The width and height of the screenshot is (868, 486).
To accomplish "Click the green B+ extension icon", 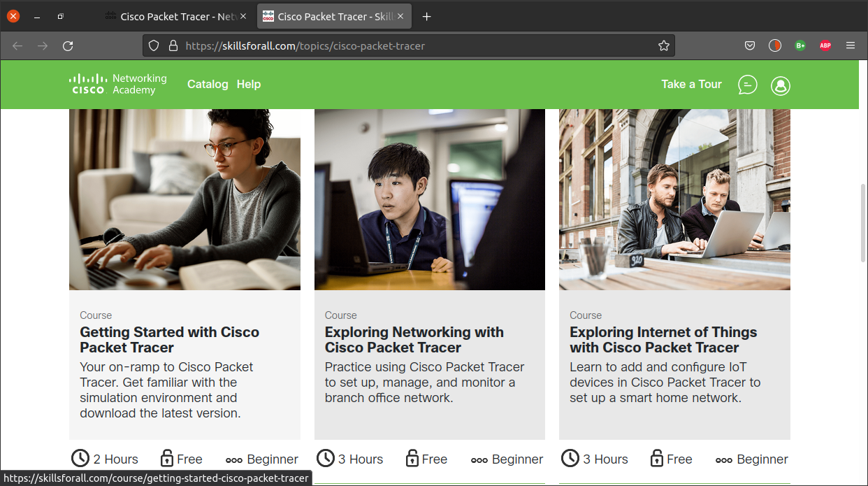I will (x=800, y=45).
